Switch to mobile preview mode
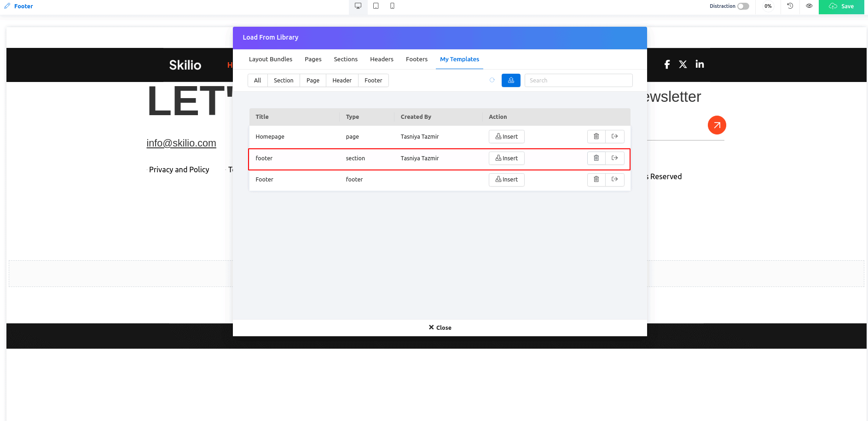 click(393, 6)
